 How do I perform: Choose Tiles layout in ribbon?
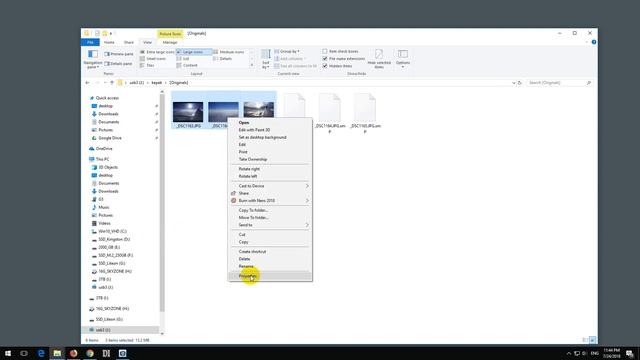(x=147, y=65)
